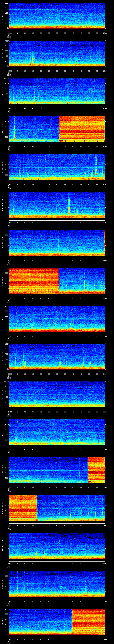The image size is (114, 644).
Task: Click the spectrogram panel starting at 4:15:00
Action: [57, 53]
